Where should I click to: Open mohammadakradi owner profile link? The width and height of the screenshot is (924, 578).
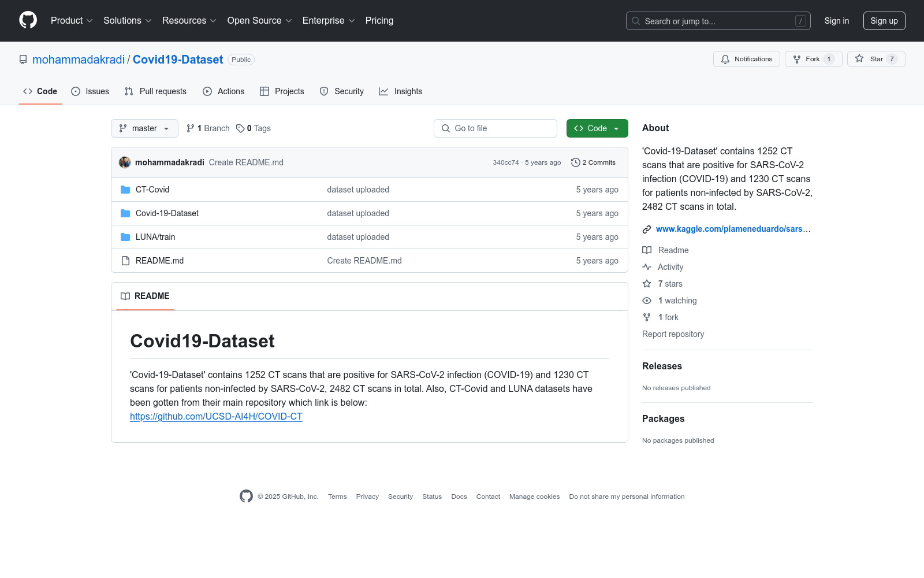click(x=79, y=60)
